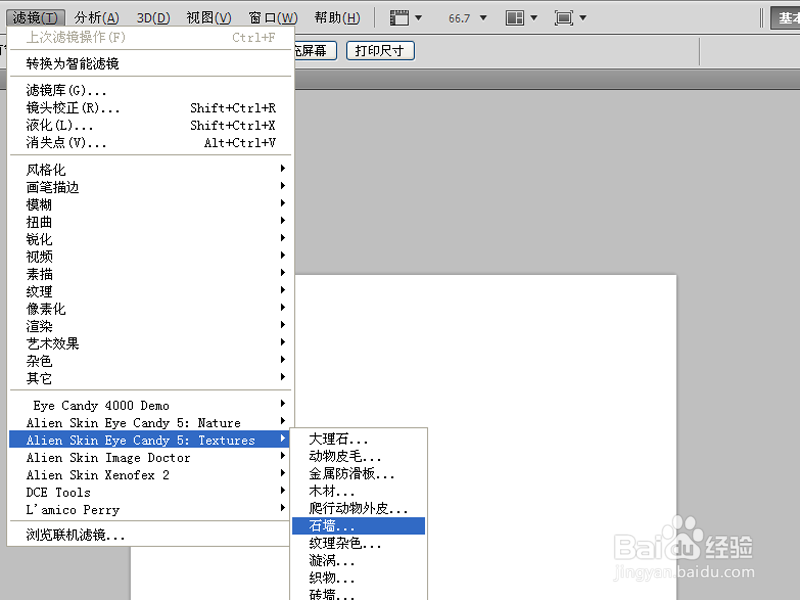Choose 织物... weave texture
The height and width of the screenshot is (600, 800).
pyautogui.click(x=359, y=578)
